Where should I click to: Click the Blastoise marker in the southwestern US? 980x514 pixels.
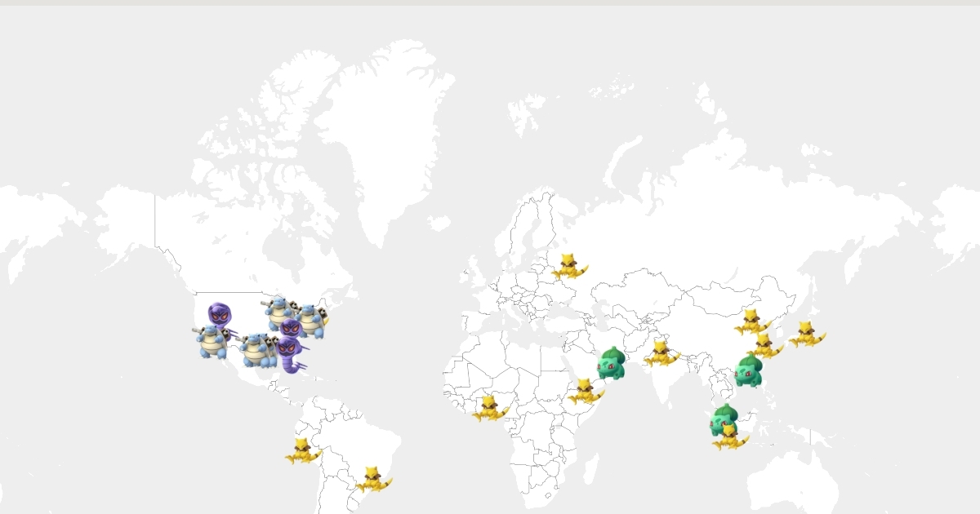click(212, 341)
